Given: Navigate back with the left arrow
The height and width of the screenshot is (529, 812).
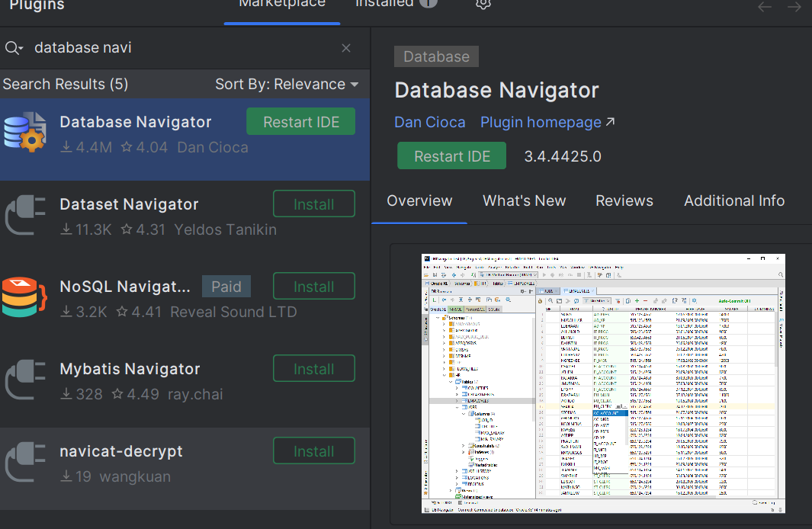Looking at the screenshot, I should coord(765,6).
